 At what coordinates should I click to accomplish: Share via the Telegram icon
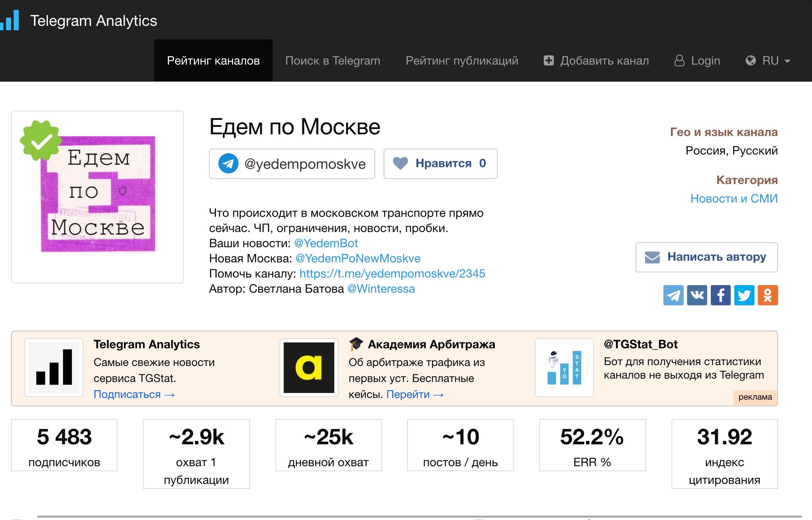click(673, 295)
